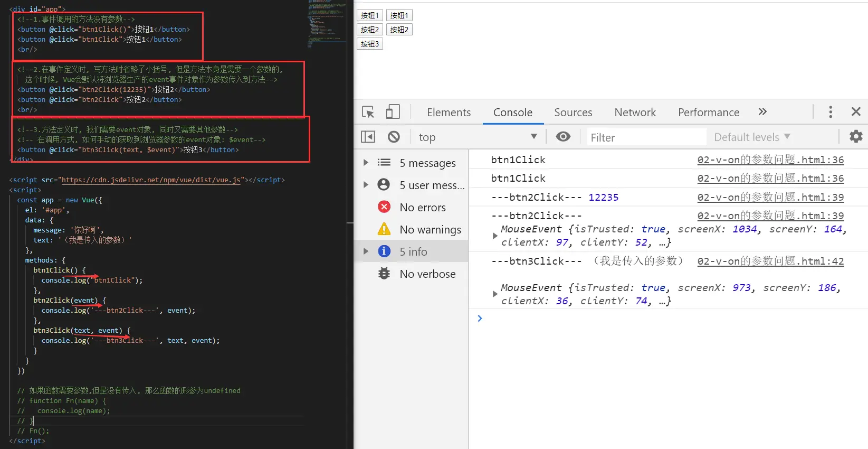Screen dimensions: 868x449
Task: Open source link beside the 12235 log
Action: click(x=770, y=197)
